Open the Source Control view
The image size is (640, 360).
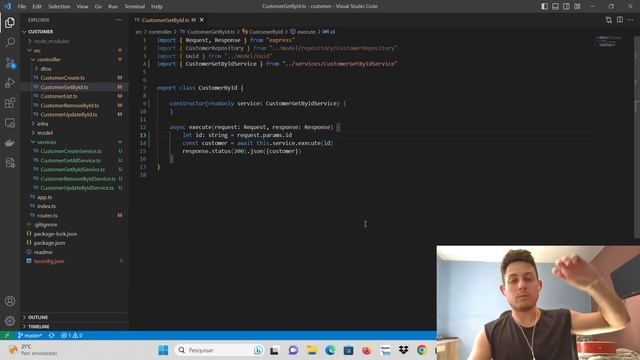(x=10, y=62)
